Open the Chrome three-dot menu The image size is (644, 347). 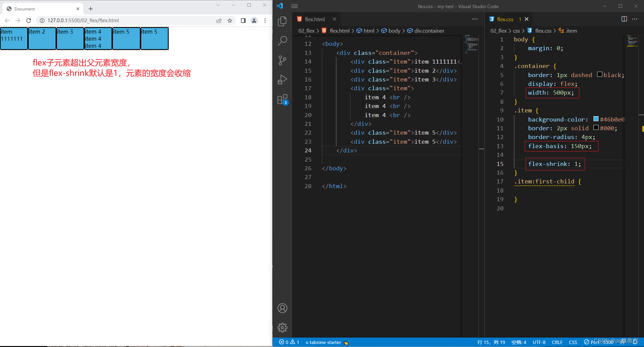click(x=265, y=21)
